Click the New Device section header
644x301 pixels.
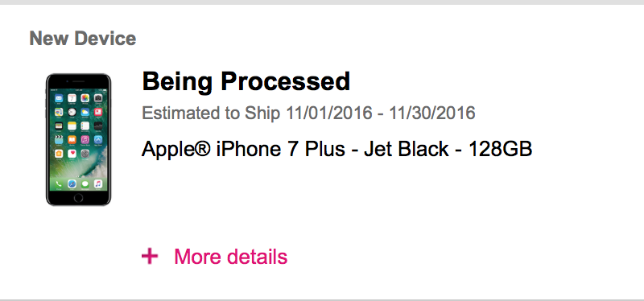pos(83,39)
